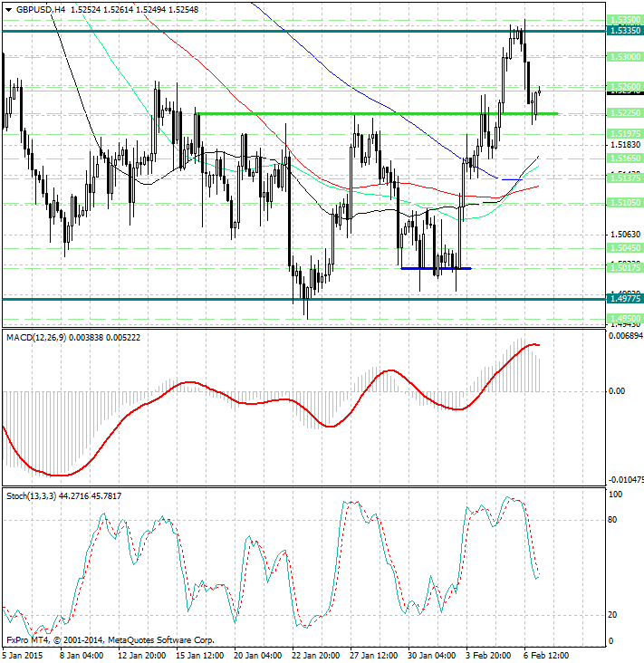The height and width of the screenshot is (663, 644).
Task: Click the 1.49500 price label
Action: click(x=625, y=319)
